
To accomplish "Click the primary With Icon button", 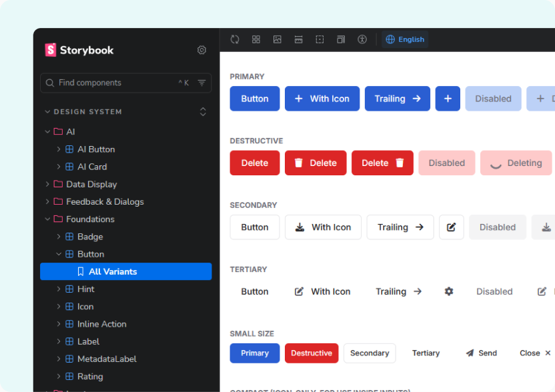I will [322, 99].
